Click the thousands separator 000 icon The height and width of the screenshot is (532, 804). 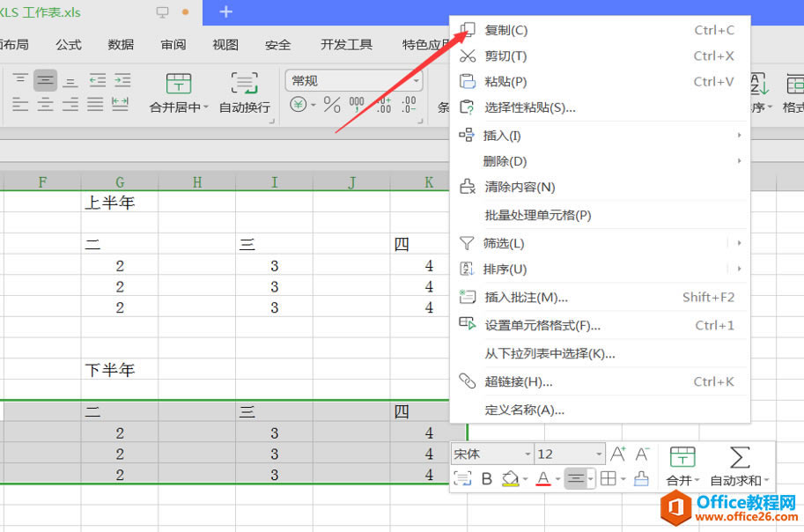[x=357, y=104]
